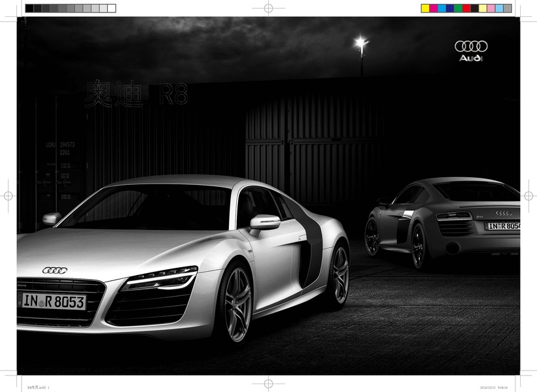
Task: Click the cyan swatch in the color bar
Action: (x=442, y=8)
